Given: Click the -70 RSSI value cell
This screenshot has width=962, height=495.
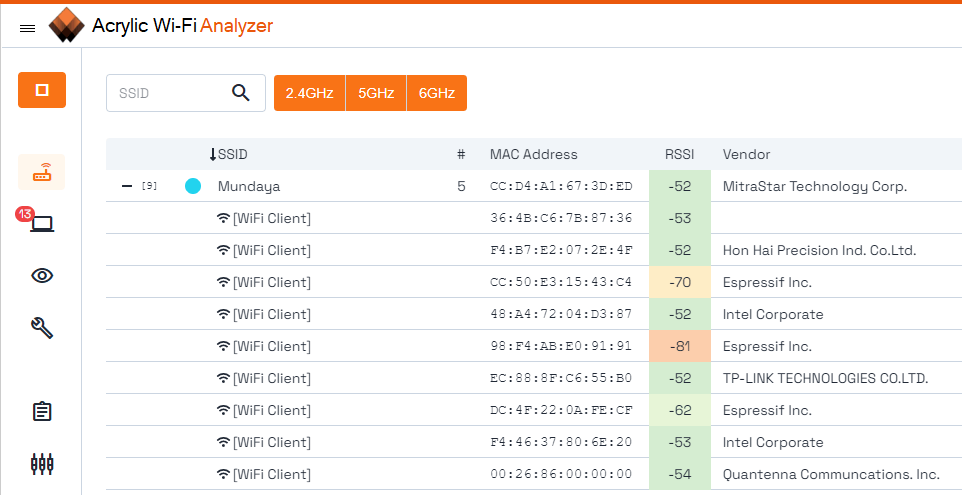Looking at the screenshot, I should coord(680,282).
